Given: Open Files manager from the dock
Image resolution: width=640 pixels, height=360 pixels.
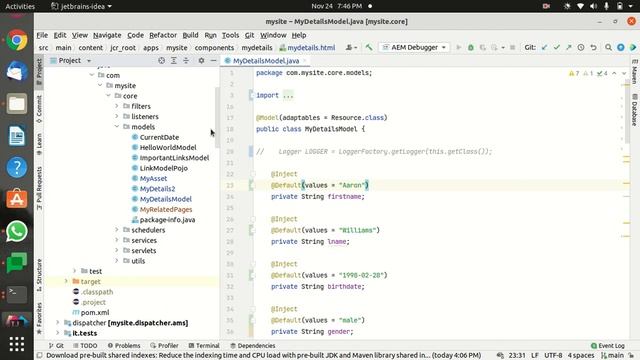Looking at the screenshot, I should (x=17, y=104).
